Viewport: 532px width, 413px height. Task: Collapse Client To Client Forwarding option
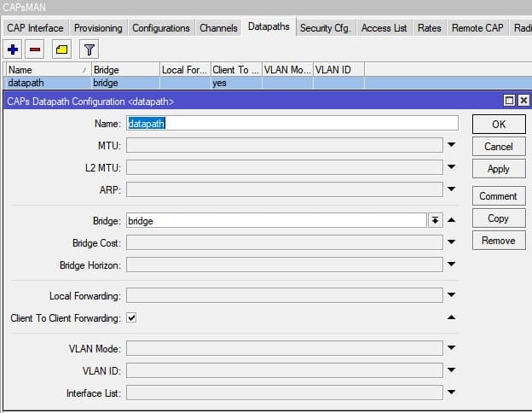[451, 317]
